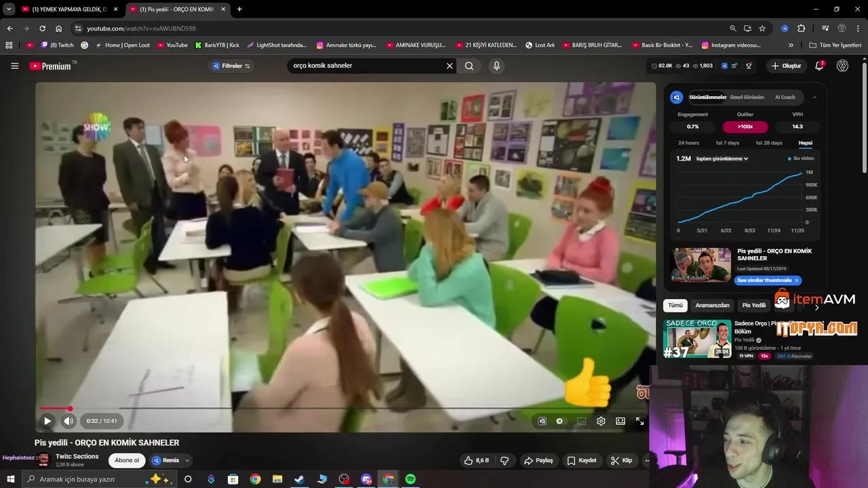868x488 pixels.
Task: Open the notifications bell
Action: click(x=819, y=66)
